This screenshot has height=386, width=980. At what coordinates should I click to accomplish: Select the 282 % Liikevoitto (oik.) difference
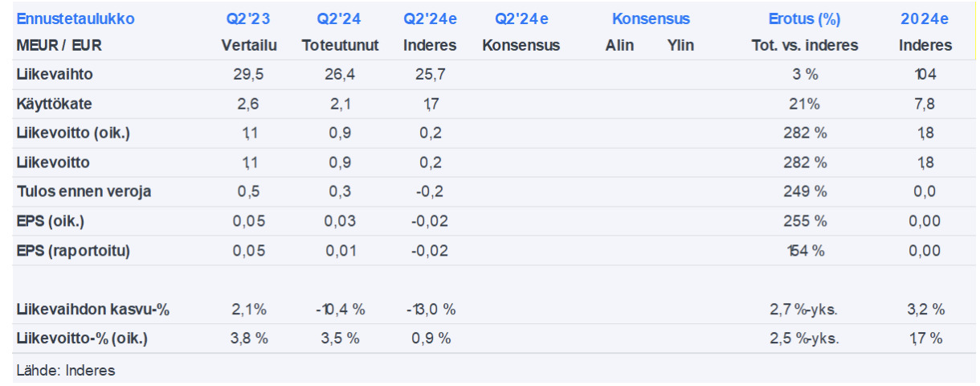[804, 133]
